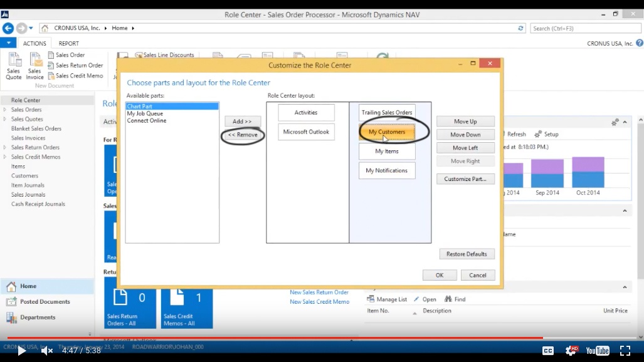
Task: Open the REPORT ribbon tab
Action: coord(68,43)
